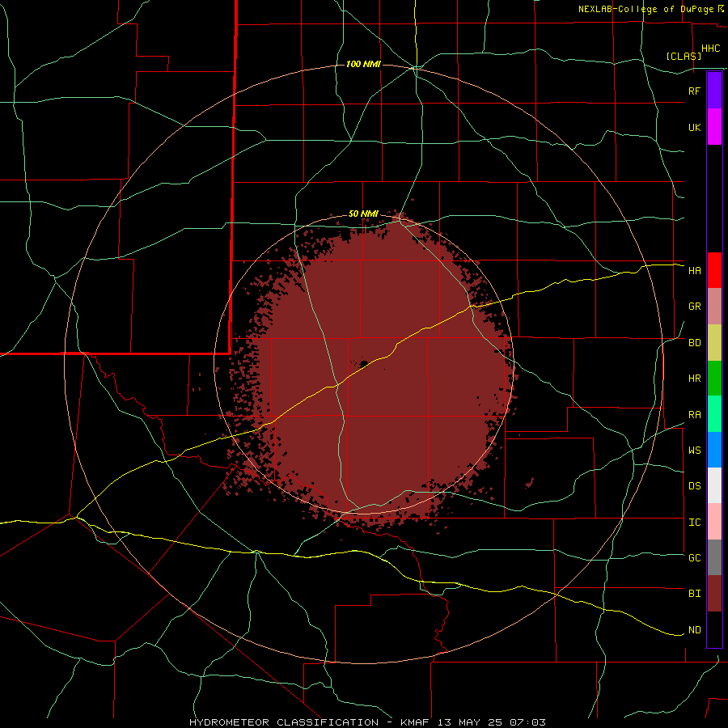
Task: Click the BD yellow legend swatch
Action: [x=714, y=343]
